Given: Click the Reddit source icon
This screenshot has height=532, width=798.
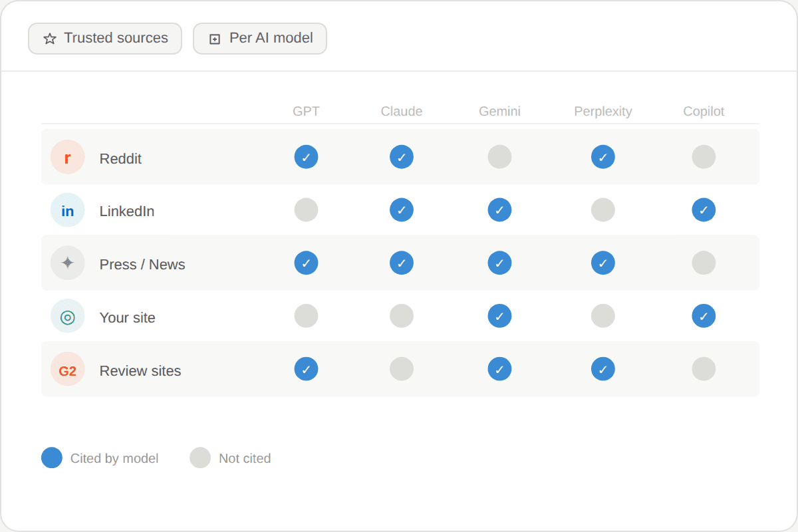Looking at the screenshot, I should (x=68, y=157).
